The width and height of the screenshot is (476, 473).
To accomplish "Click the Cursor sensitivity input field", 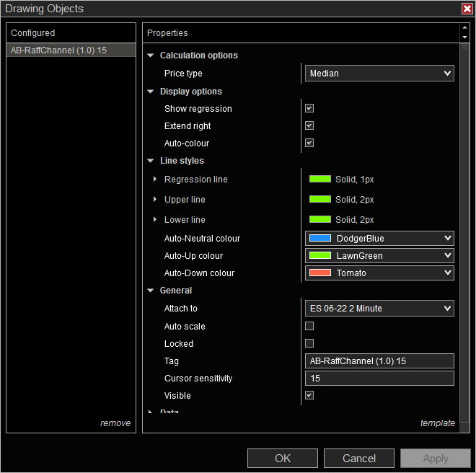I will 379,379.
